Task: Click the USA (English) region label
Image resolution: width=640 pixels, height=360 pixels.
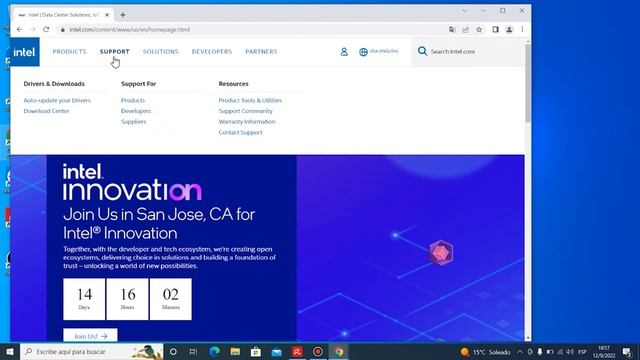Action: tap(383, 51)
